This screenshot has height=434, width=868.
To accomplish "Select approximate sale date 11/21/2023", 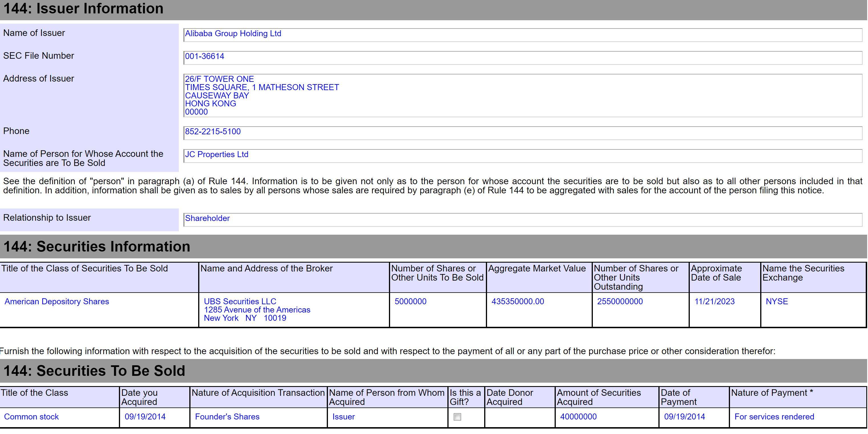I will click(x=714, y=302).
